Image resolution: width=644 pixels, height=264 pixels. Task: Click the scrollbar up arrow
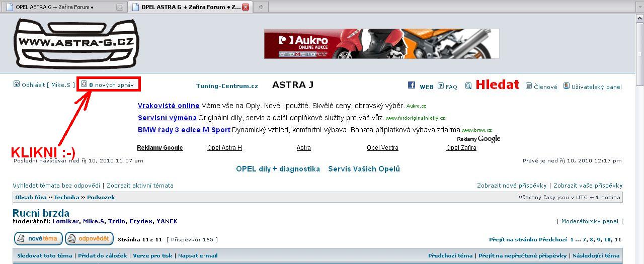639,18
